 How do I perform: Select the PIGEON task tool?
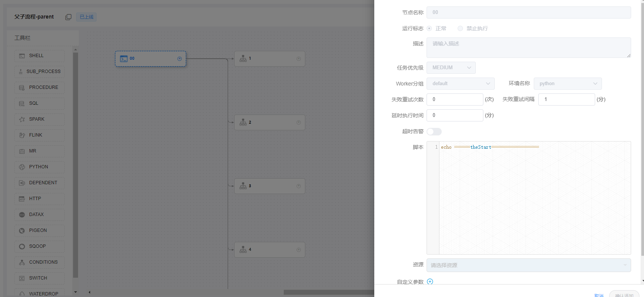coord(39,230)
